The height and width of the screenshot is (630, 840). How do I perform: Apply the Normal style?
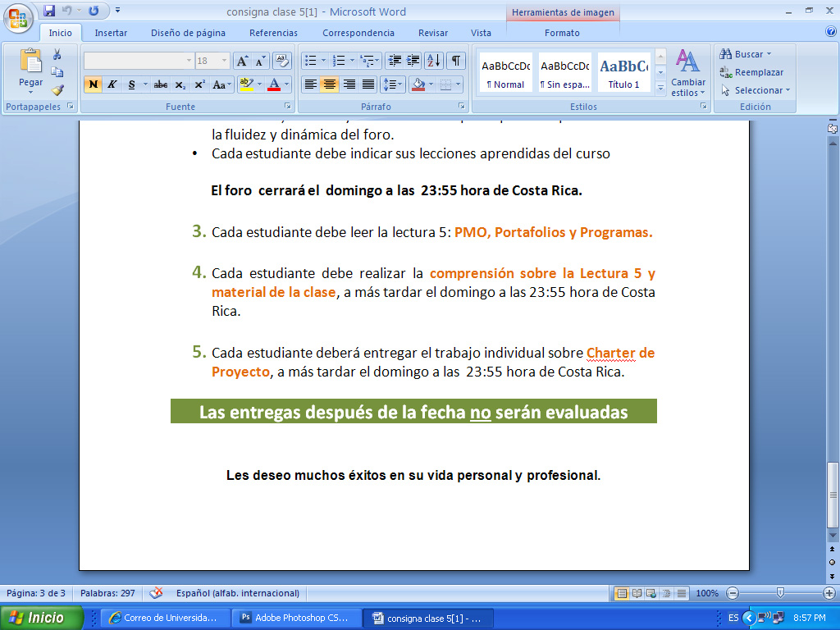(505, 72)
